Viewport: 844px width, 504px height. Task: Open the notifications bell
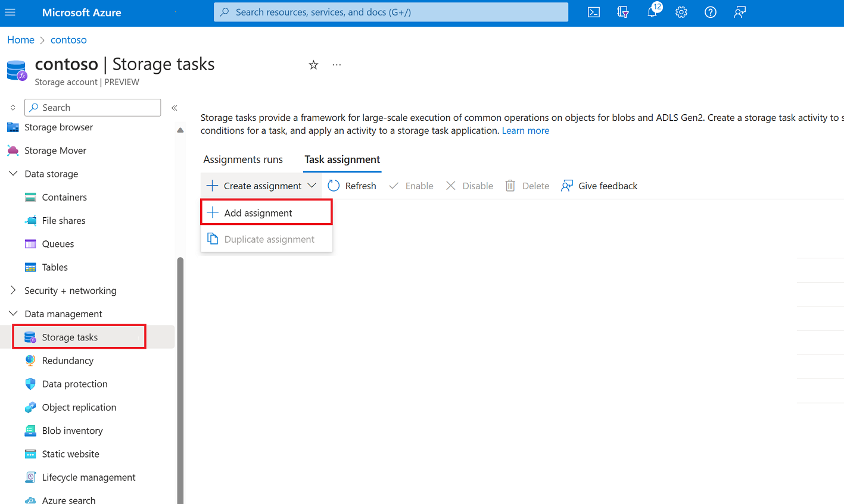click(x=652, y=12)
